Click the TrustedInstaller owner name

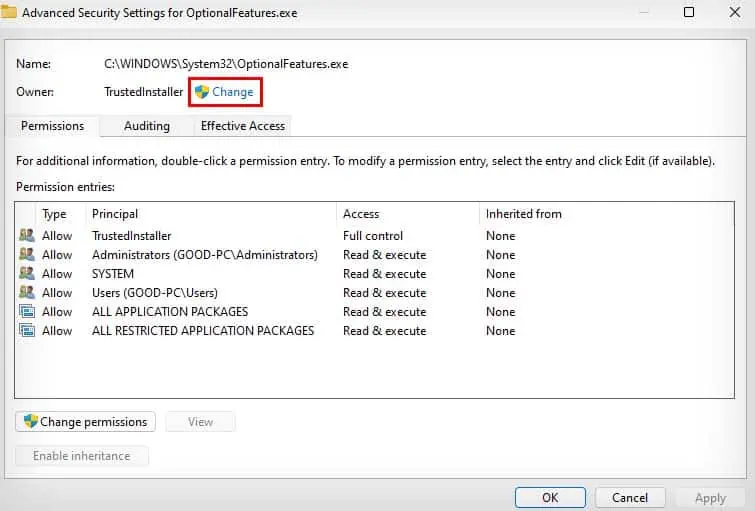click(143, 92)
